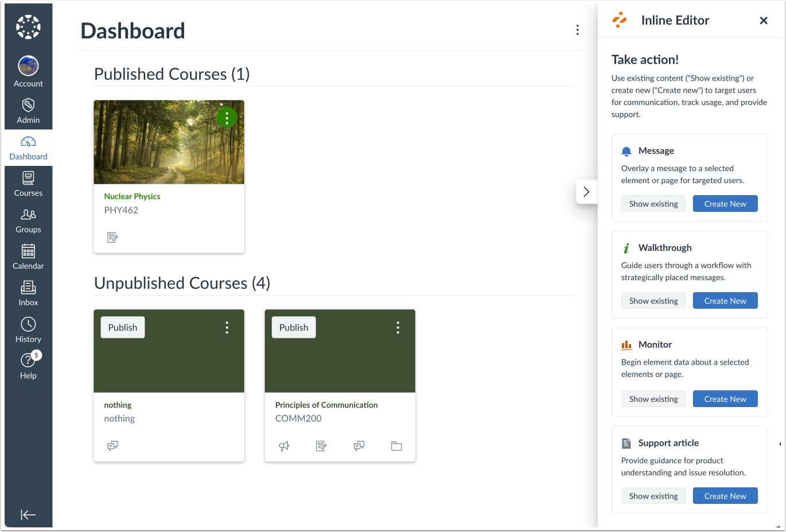Open the kebab menu on the nothing course card

pyautogui.click(x=227, y=327)
